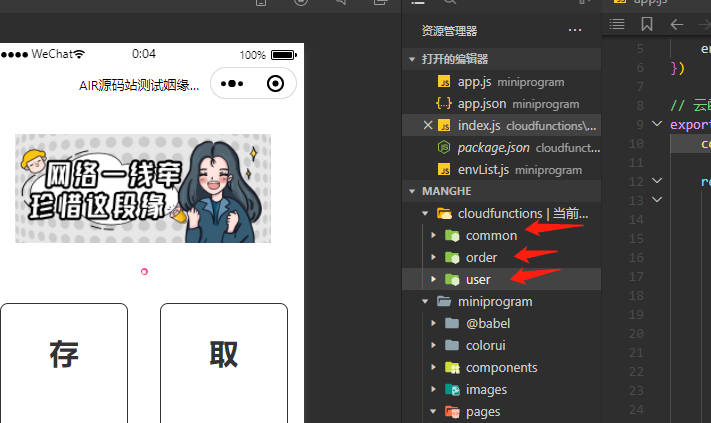Navigate back with the left arrow icon
Image resolution: width=711 pixels, height=423 pixels.
click(677, 24)
